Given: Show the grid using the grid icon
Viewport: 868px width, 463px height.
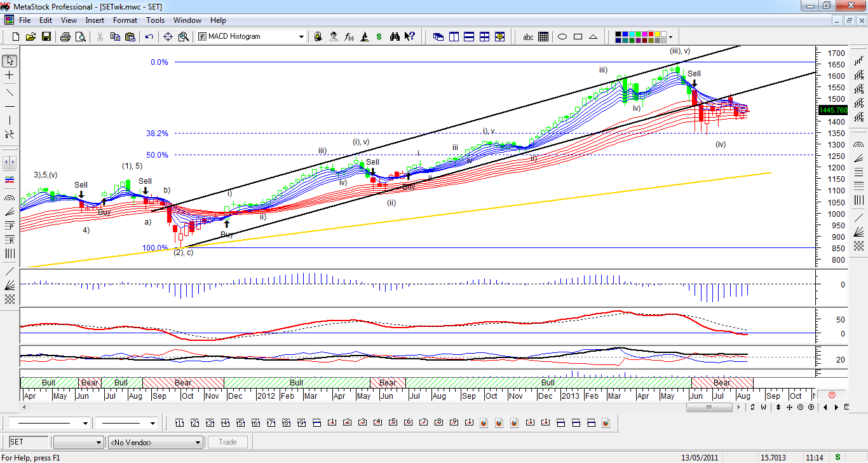Looking at the screenshot, I should (x=543, y=37).
